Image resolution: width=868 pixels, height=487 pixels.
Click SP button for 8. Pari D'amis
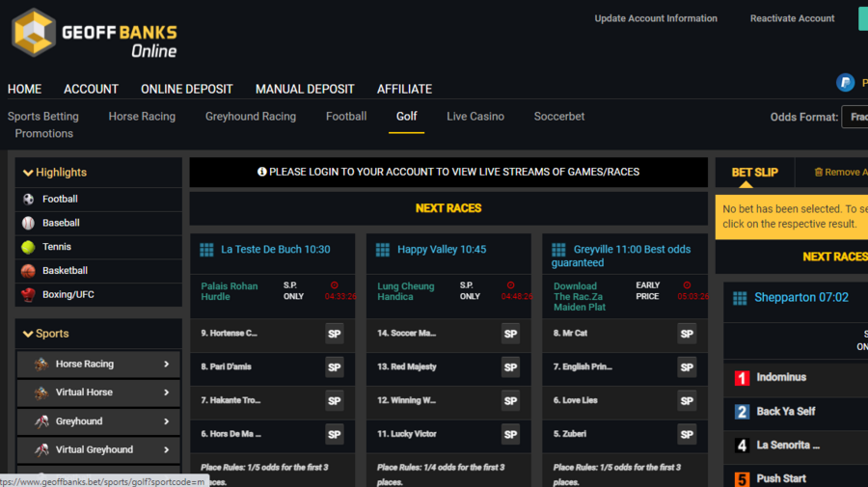pos(334,367)
